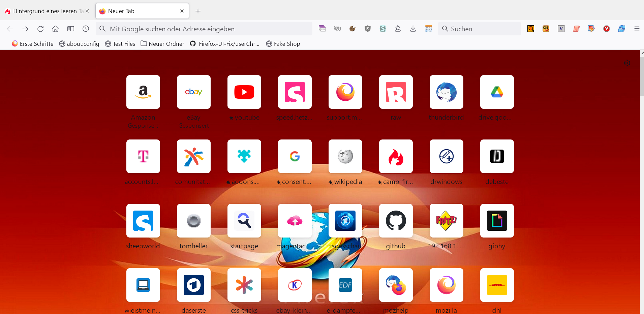This screenshot has height=314, width=644.
Task: Open the drwindows shortcut tile
Action: pos(447,156)
